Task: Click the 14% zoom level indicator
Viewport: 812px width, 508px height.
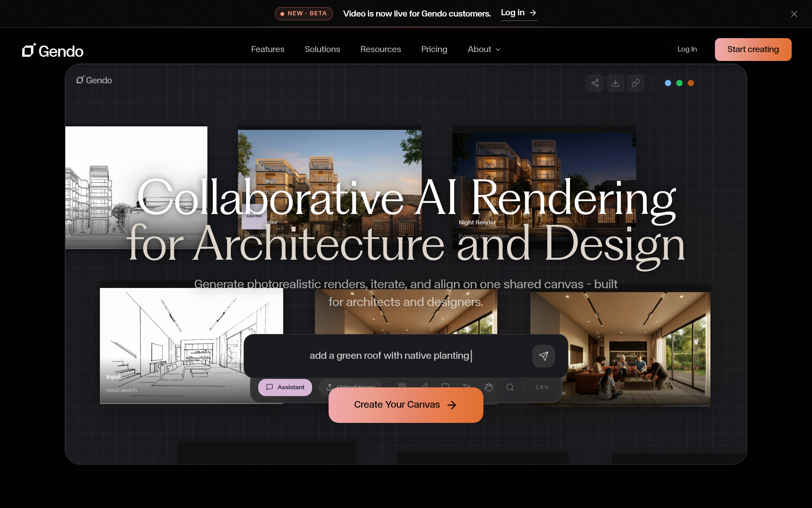Action: (541, 387)
